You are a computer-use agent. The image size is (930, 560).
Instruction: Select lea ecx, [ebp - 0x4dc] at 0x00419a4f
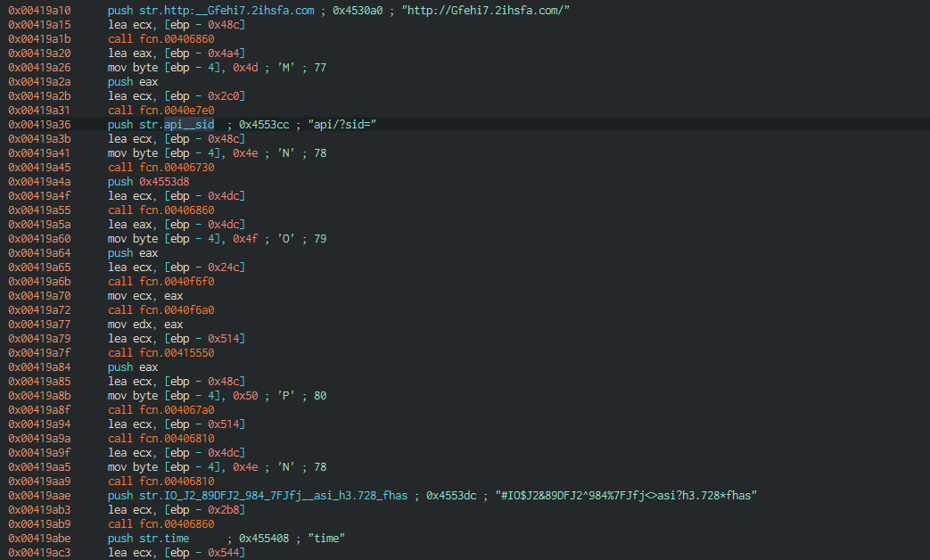[177, 195]
